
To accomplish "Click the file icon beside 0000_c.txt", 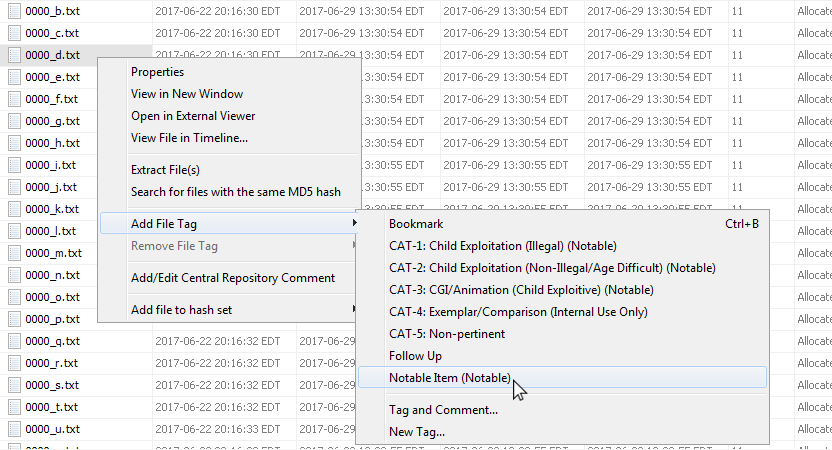I will (14, 33).
